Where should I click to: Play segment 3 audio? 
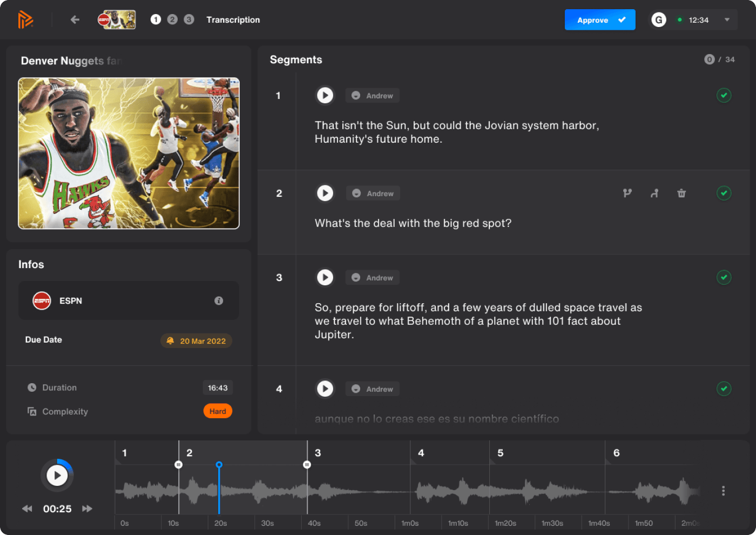pyautogui.click(x=325, y=277)
